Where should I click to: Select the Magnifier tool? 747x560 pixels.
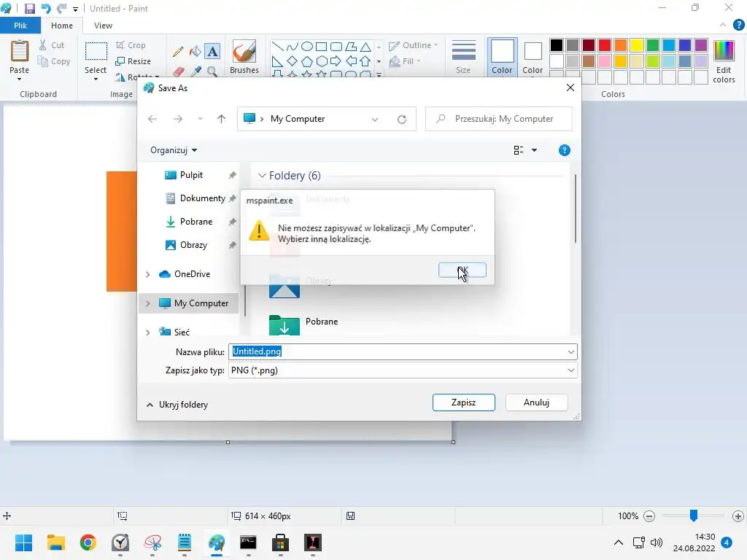point(212,71)
